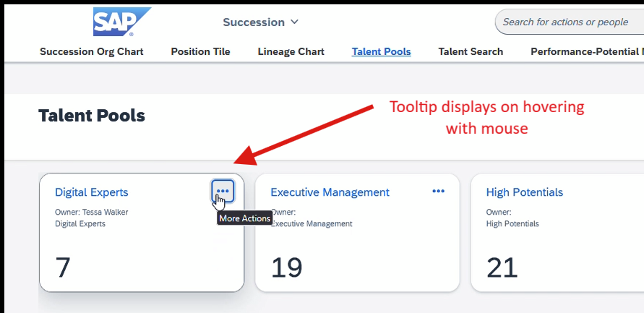The height and width of the screenshot is (313, 644).
Task: Click the SAP logo
Action: pos(122,22)
